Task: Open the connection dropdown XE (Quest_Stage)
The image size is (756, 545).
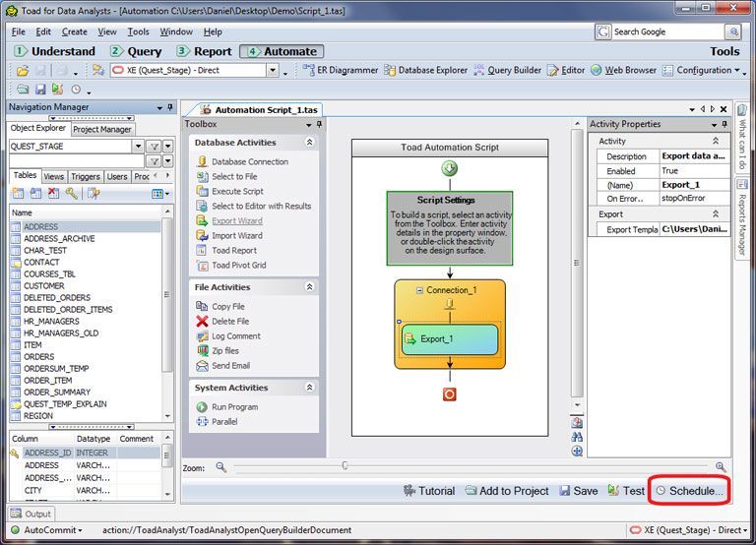Action: pos(273,71)
